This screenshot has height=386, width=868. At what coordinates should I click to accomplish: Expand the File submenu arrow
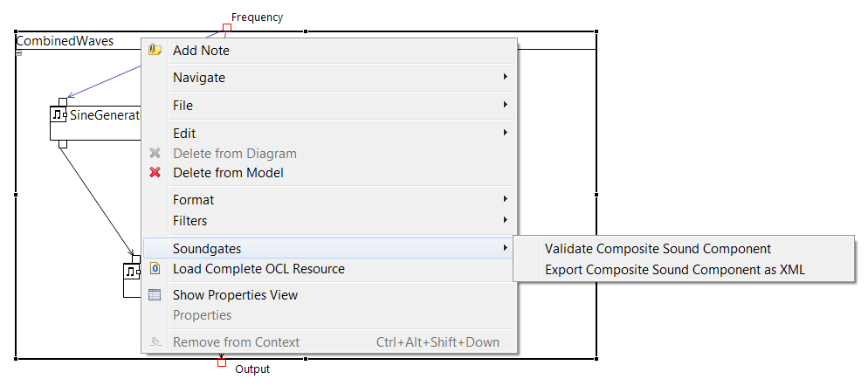coord(505,105)
